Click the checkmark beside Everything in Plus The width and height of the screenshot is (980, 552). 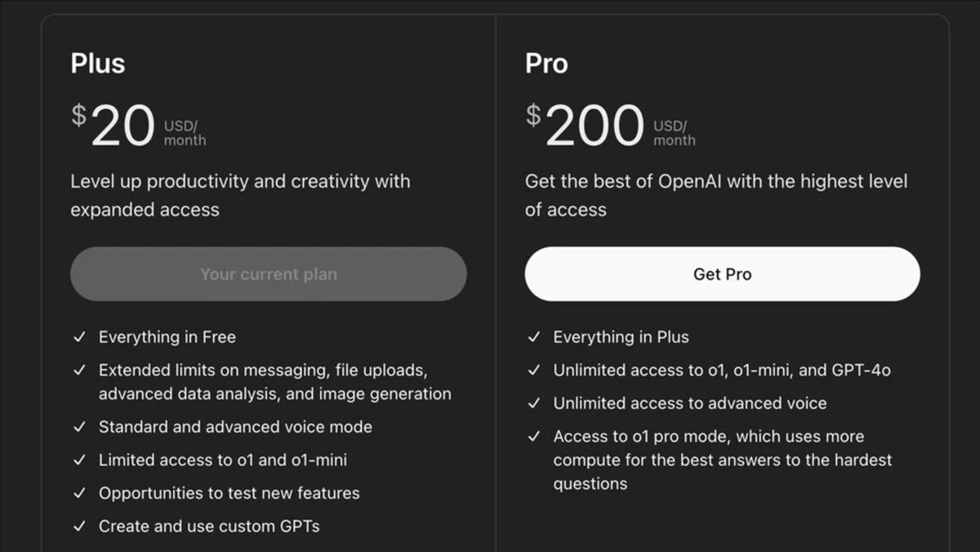(534, 337)
